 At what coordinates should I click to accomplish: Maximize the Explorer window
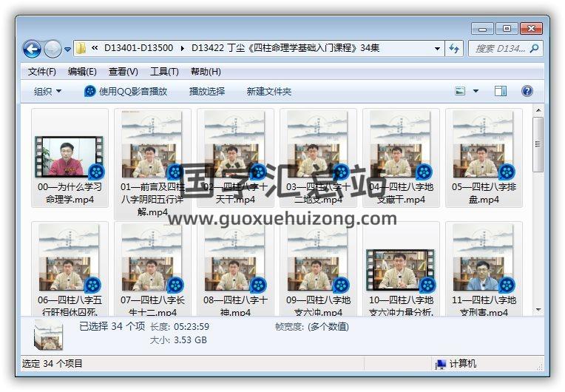pos(507,28)
